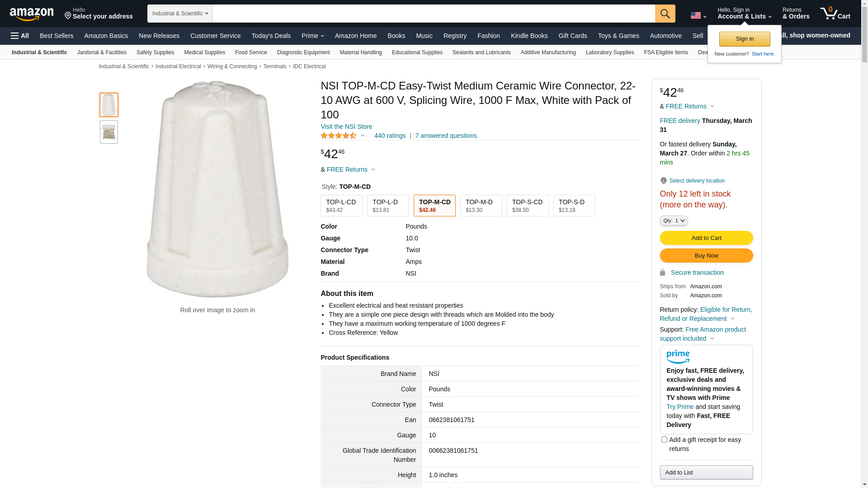
Task: Select the TOP-L-CD style option
Action: [x=341, y=206]
